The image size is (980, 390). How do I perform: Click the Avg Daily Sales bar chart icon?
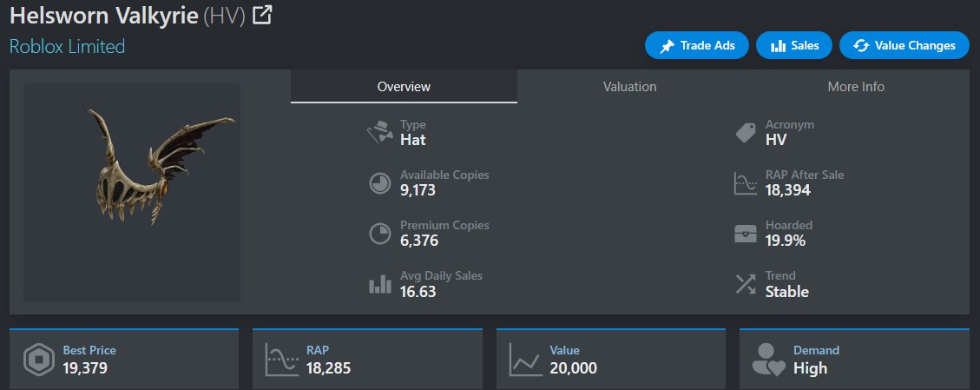[x=380, y=284]
